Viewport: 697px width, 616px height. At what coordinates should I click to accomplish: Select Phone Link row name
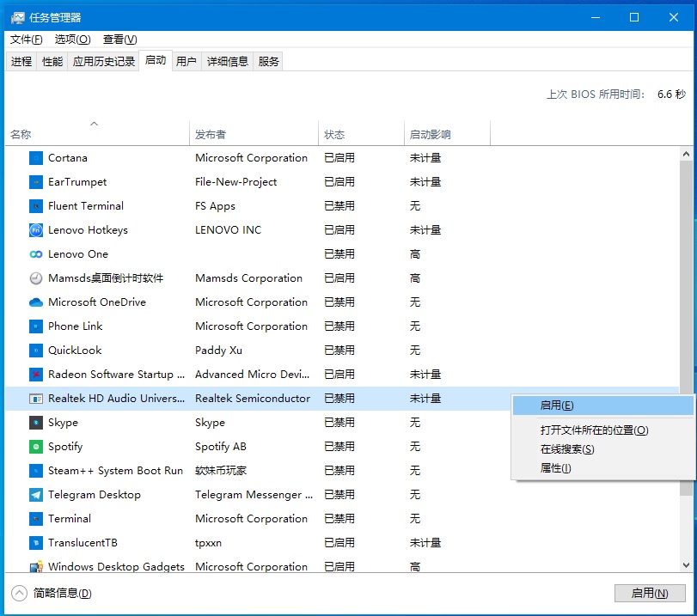pos(75,326)
